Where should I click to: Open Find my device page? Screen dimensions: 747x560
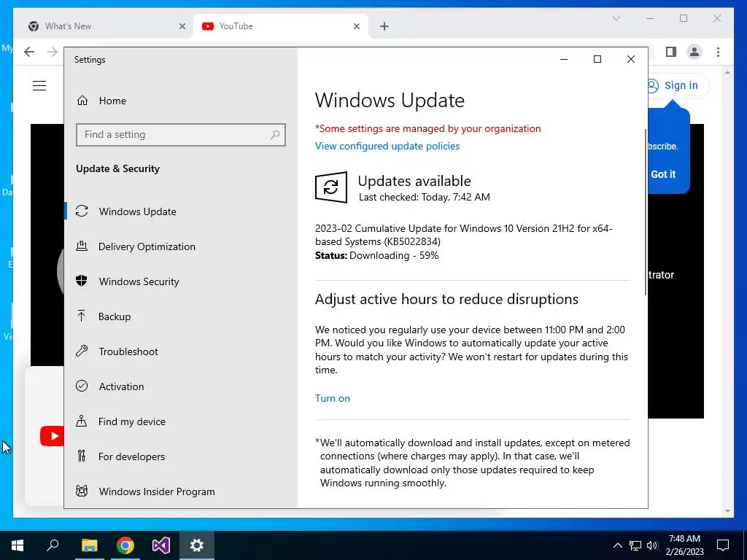tap(132, 421)
